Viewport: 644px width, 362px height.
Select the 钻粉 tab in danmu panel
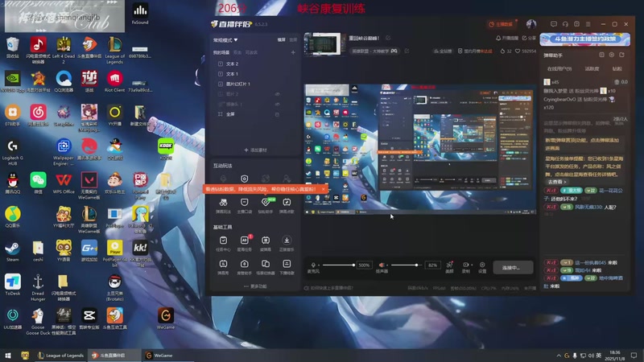[617, 69]
